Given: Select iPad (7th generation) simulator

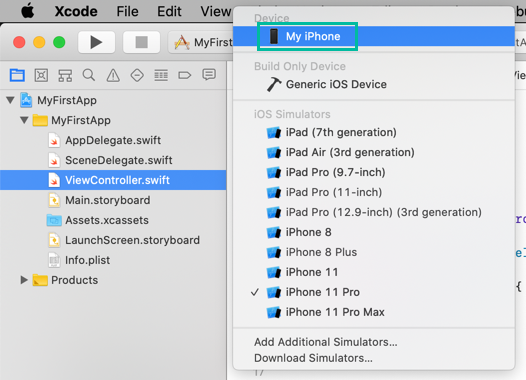Looking at the screenshot, I should (x=374, y=132).
